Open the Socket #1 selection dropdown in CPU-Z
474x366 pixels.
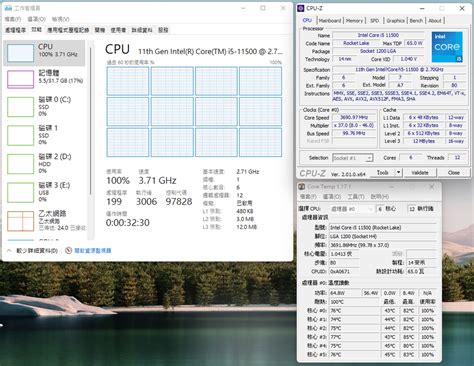pos(353,158)
